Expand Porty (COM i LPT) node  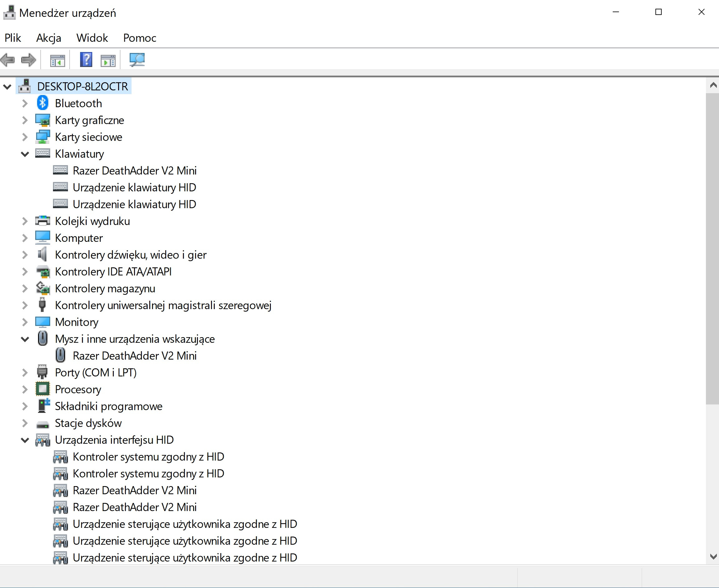pos(25,373)
